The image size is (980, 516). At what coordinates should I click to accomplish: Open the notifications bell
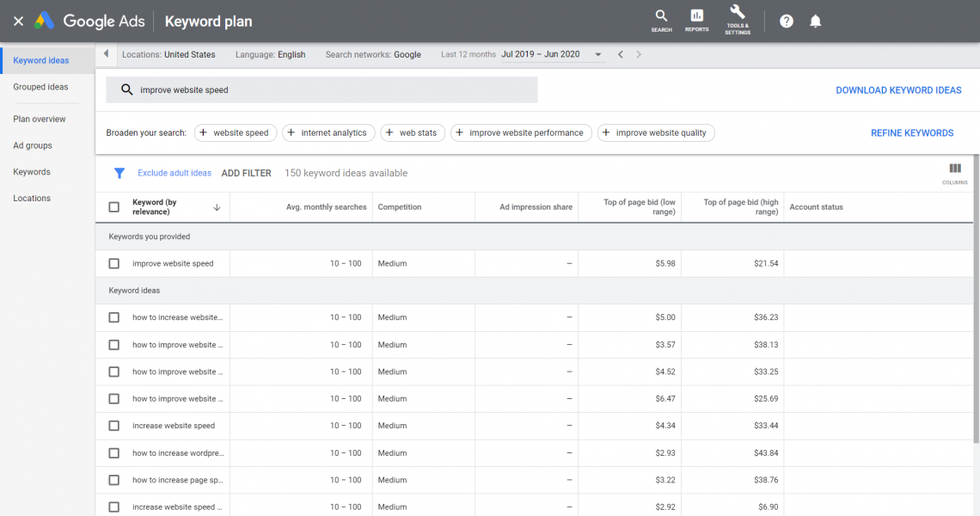(815, 21)
